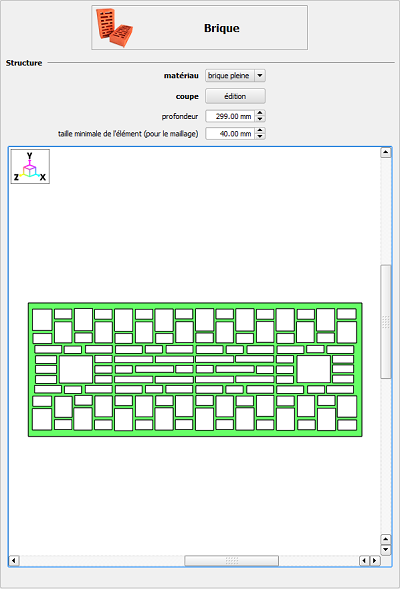Click the vertical scrollbar thumb

coord(386,322)
